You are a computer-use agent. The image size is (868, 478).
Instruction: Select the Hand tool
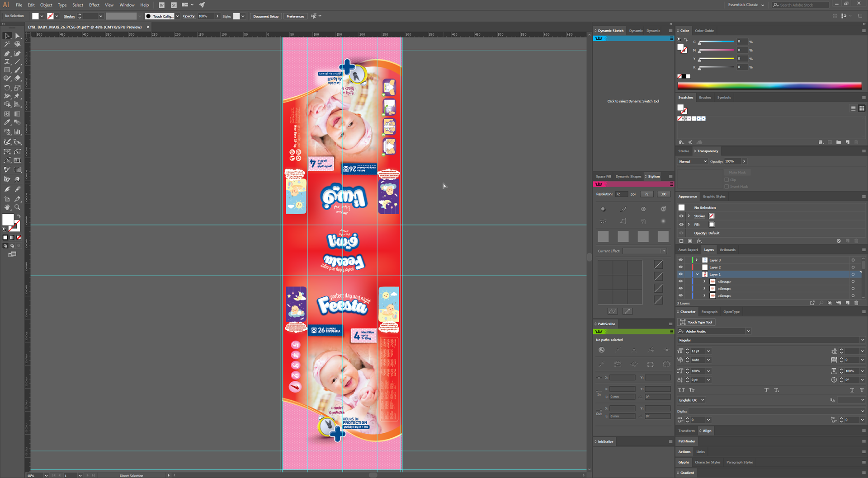tap(7, 207)
